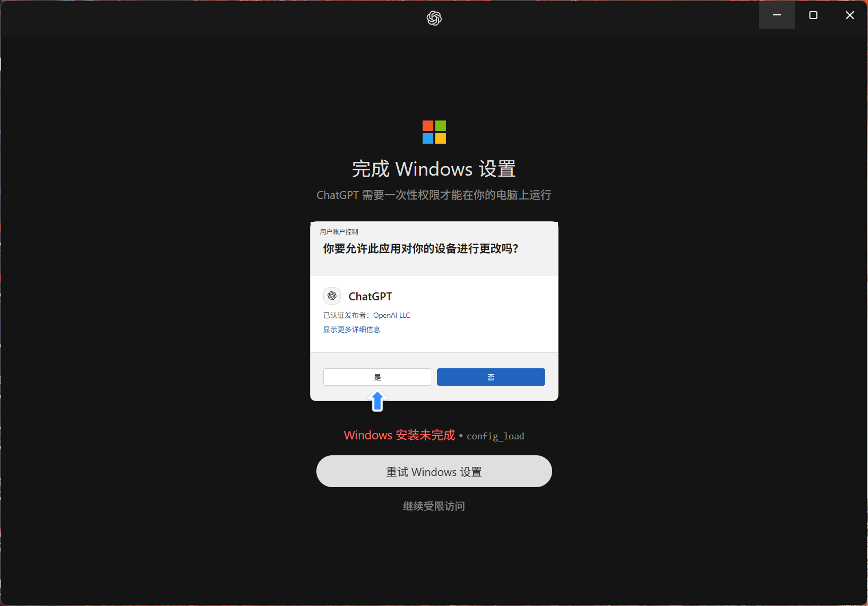Click the 已认证发布者: OpenAI LLC line
The image size is (868, 606).
[x=367, y=315]
